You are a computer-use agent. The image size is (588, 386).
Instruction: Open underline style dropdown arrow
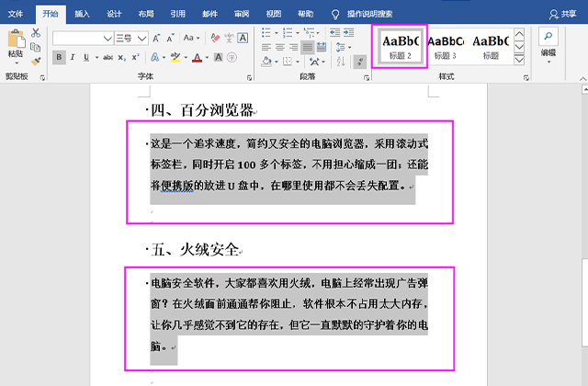point(96,58)
